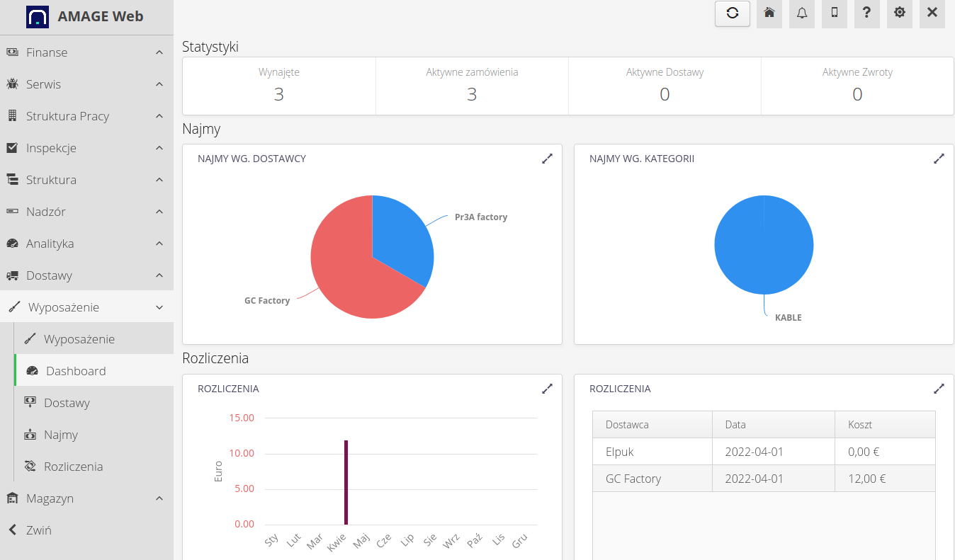Open the home icon in top toolbar
The image size is (955, 560).
[769, 13]
